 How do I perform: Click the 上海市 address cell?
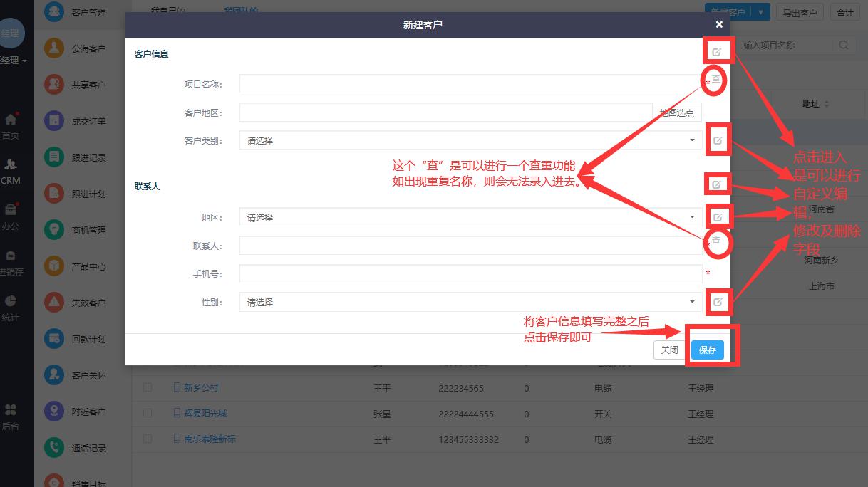point(821,286)
